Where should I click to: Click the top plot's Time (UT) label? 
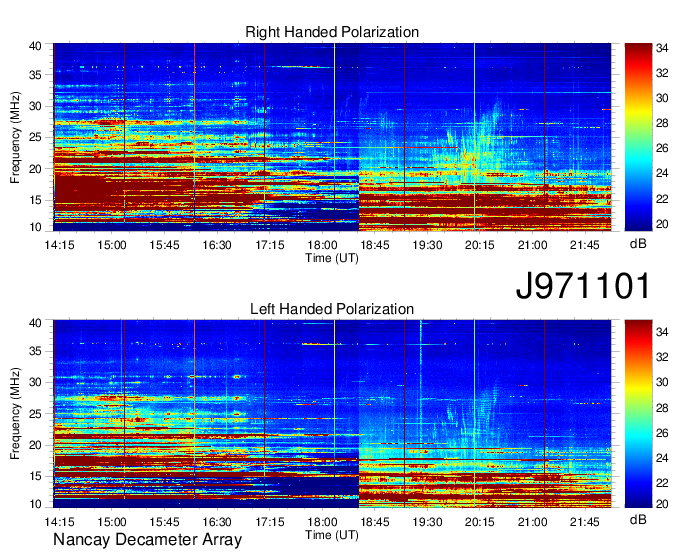tap(332, 258)
